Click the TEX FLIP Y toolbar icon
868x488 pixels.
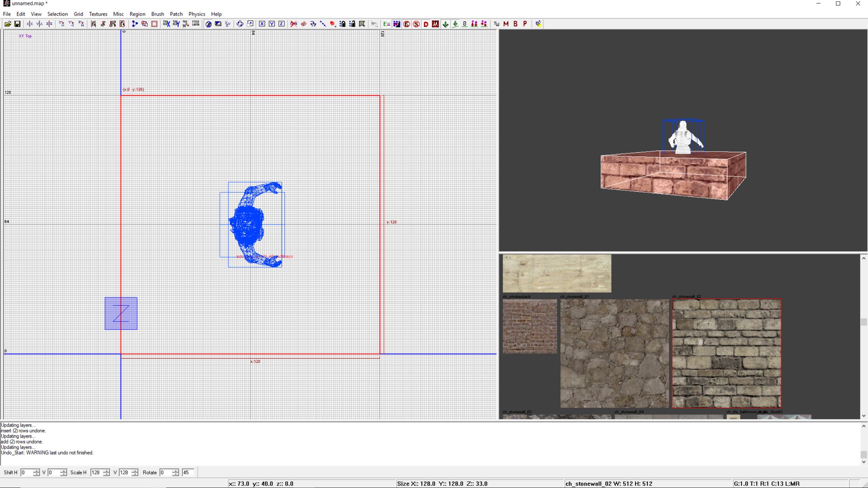click(x=176, y=24)
